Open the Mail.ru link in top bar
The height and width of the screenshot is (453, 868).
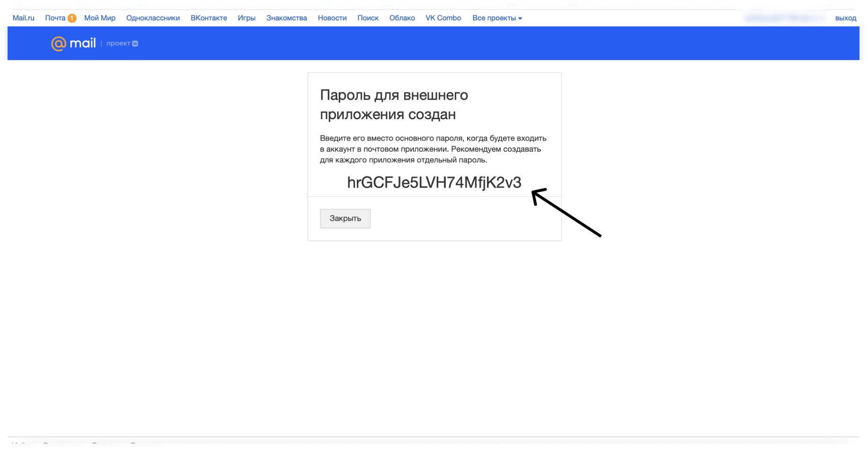coord(23,18)
